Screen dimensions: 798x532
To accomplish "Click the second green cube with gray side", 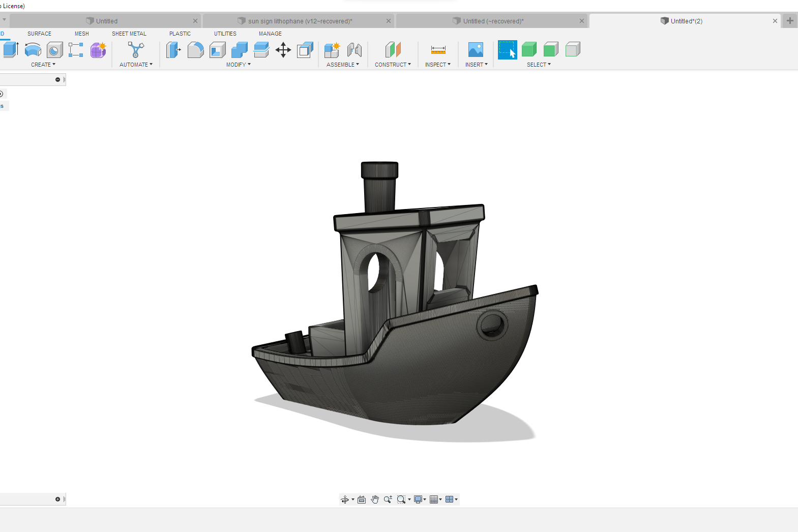I will pyautogui.click(x=551, y=50).
